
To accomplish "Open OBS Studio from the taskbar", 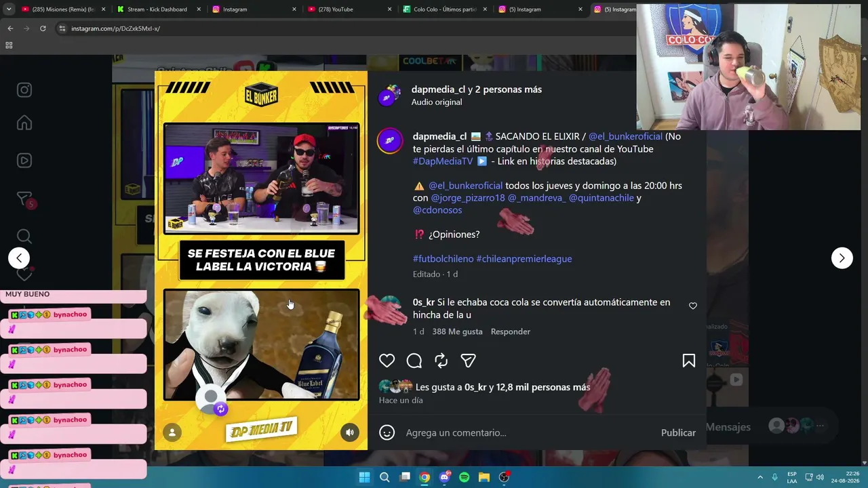I will 504,477.
